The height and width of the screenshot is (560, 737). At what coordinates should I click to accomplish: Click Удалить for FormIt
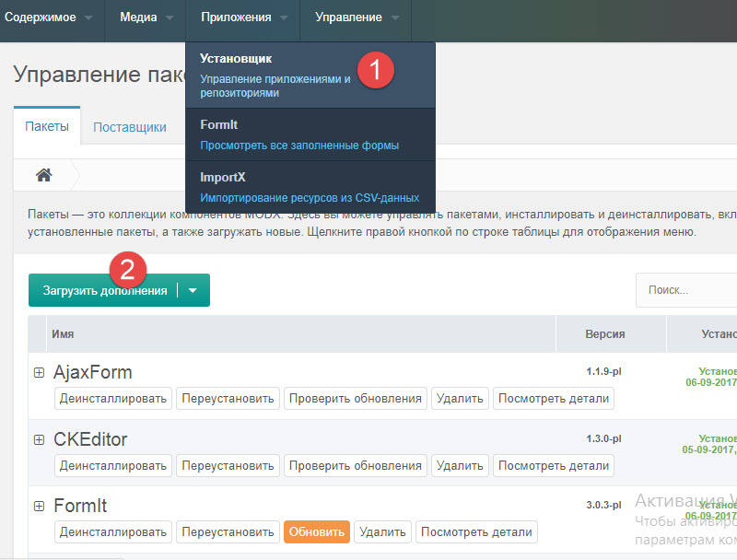382,531
